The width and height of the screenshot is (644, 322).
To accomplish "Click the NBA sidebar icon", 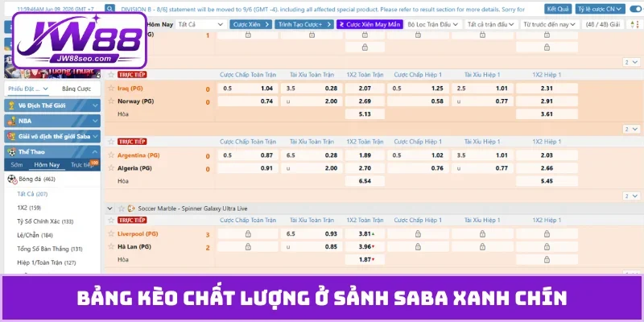I will [11, 121].
